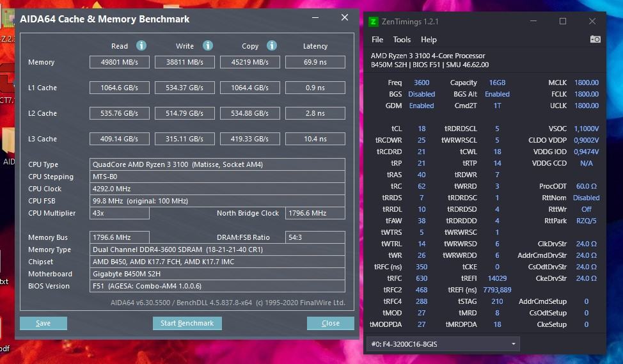This screenshot has height=364, width=623.
Task: Click the Capacity value 16GB
Action: coord(497,83)
